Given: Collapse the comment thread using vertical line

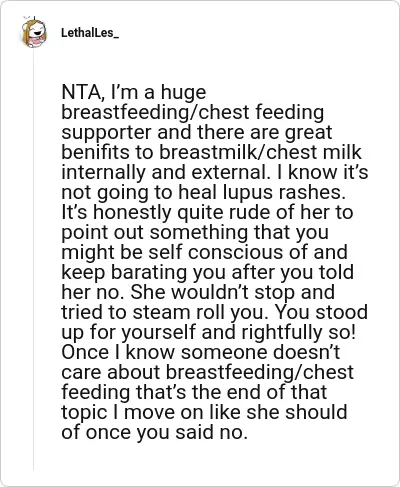Looking at the screenshot, I should click(33, 260).
